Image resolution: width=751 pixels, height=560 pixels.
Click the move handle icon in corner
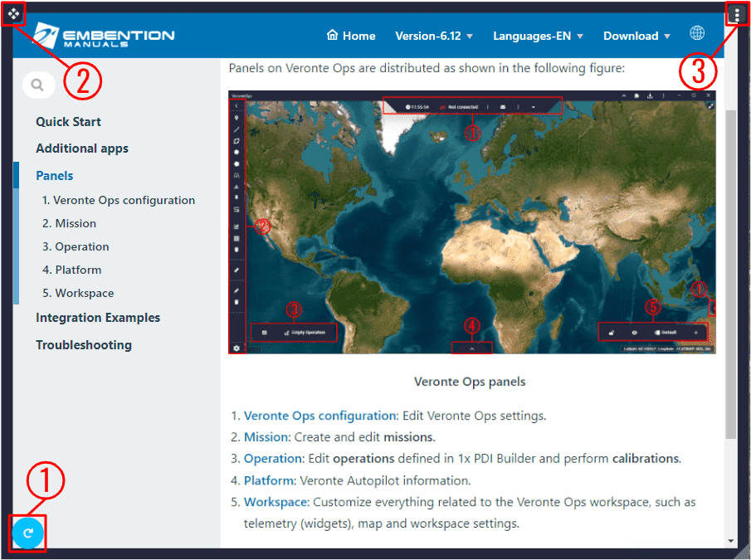pos(13,13)
